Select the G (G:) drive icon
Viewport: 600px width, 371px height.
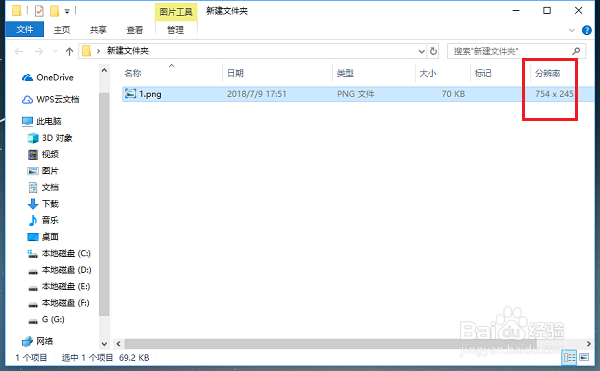(33, 321)
